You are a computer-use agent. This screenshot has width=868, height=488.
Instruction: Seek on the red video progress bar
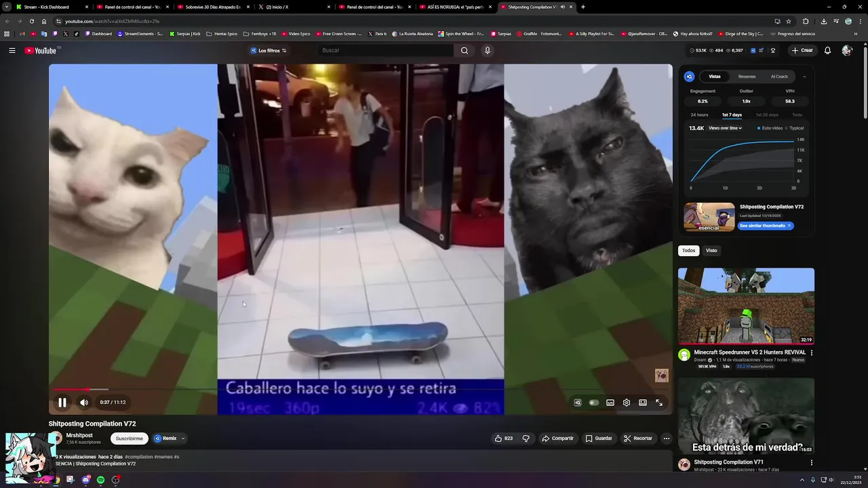pos(71,389)
